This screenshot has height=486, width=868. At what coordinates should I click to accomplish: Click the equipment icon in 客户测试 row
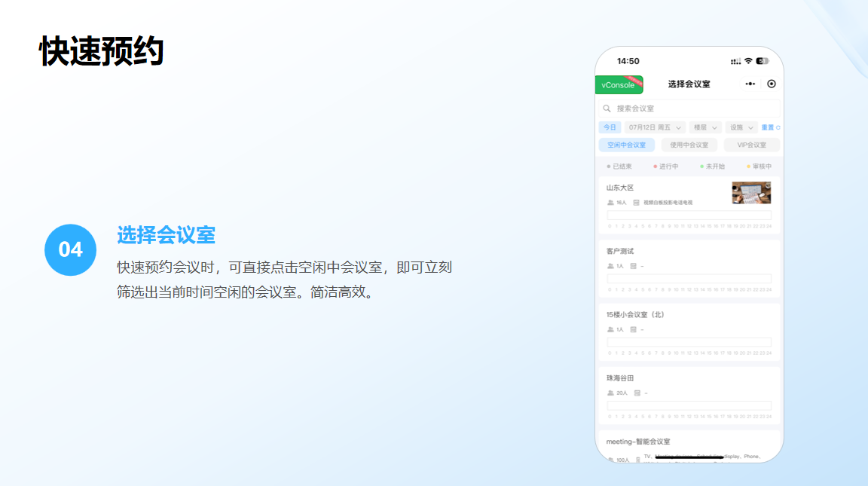tap(633, 266)
